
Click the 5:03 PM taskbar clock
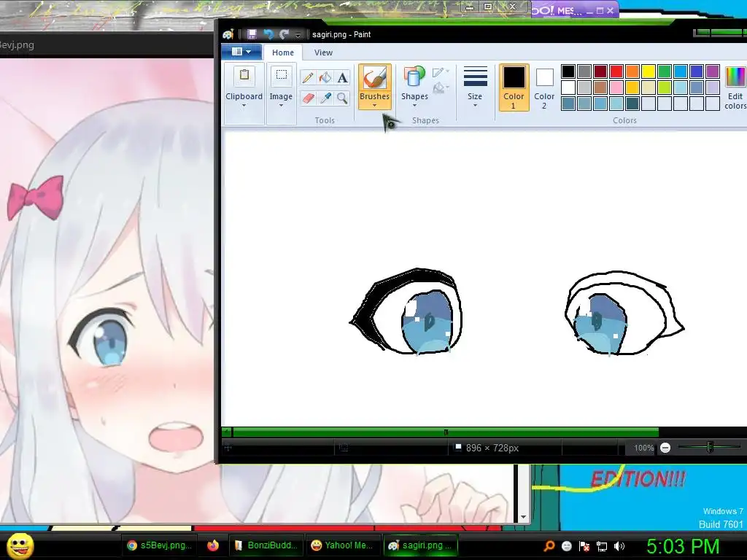tap(682, 546)
